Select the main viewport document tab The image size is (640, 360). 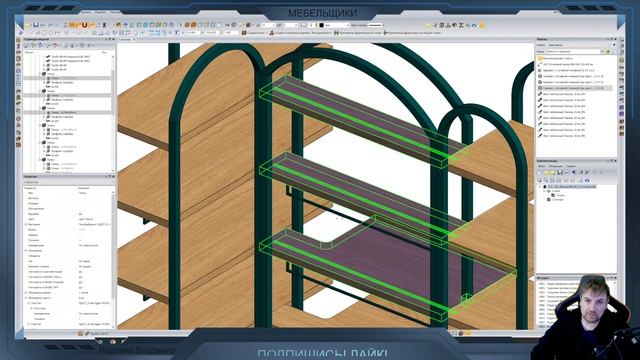click(x=126, y=40)
